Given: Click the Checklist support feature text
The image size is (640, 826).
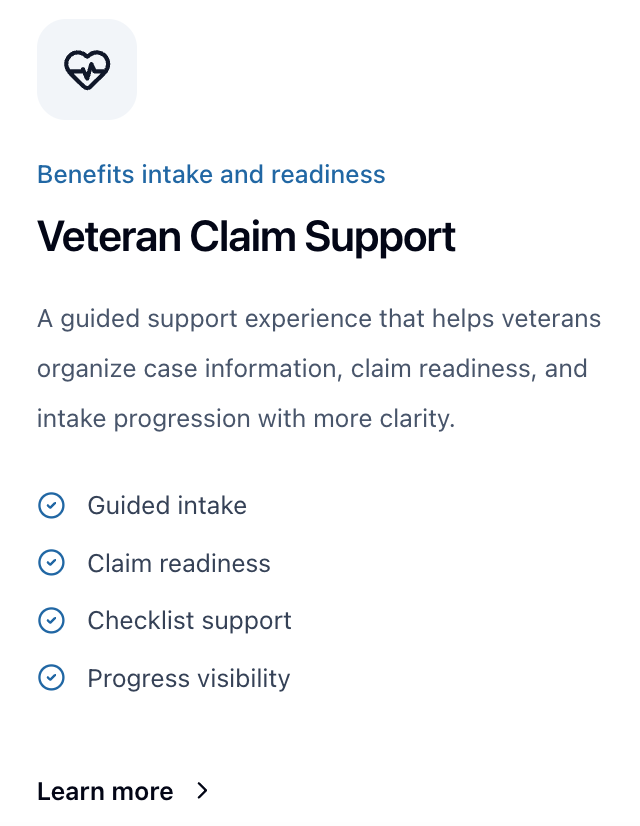Looking at the screenshot, I should pos(190,621).
